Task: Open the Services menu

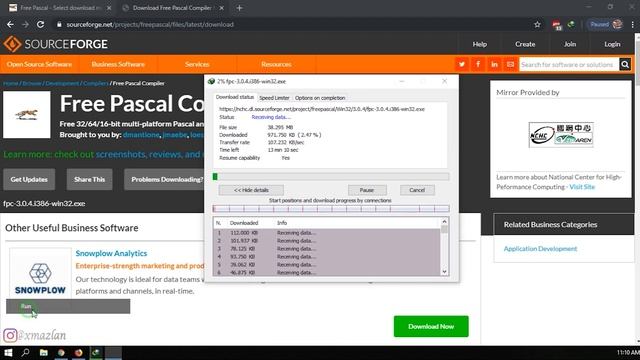Action: pos(197,64)
